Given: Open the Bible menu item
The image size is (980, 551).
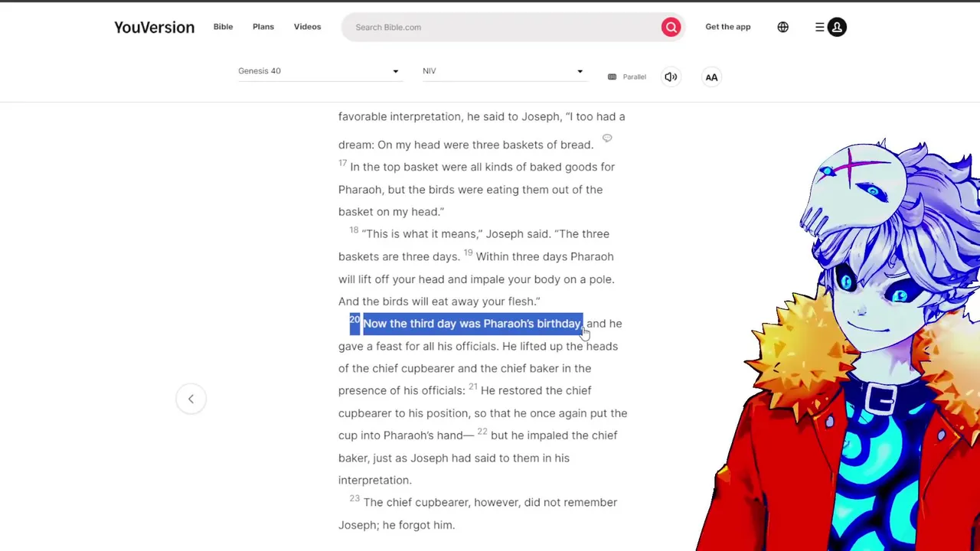Looking at the screenshot, I should (x=223, y=27).
